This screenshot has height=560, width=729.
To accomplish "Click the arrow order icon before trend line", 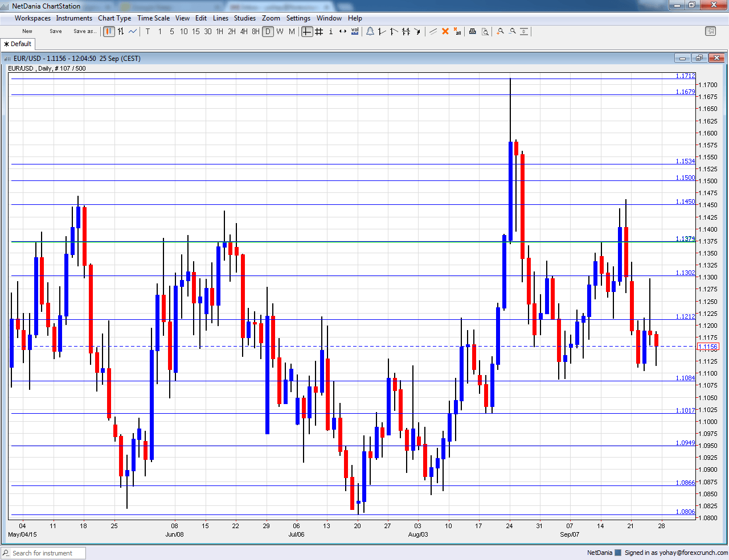I will click(x=417, y=31).
